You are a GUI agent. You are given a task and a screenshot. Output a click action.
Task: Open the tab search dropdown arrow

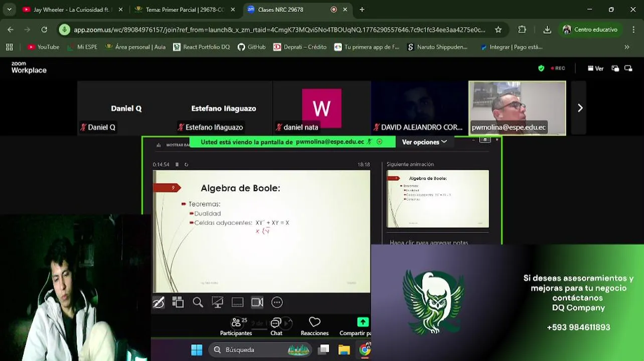click(9, 10)
